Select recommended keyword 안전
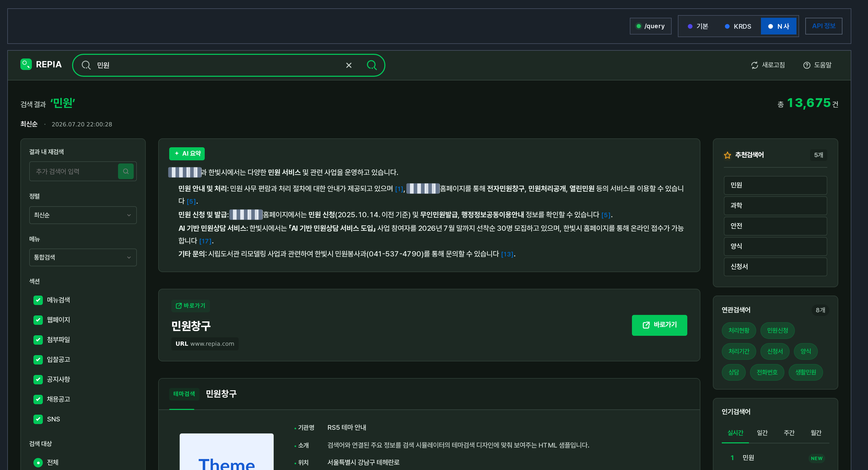 click(775, 226)
